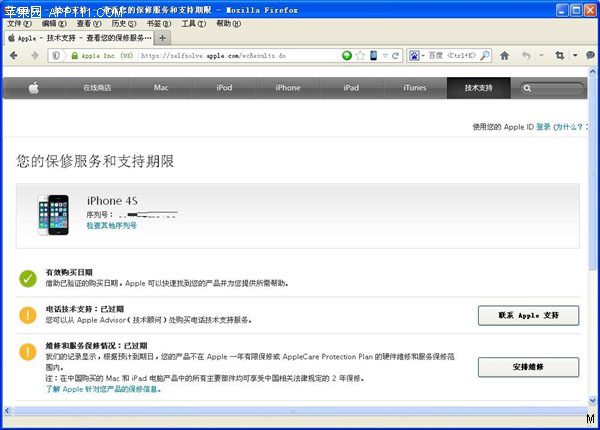This screenshot has height=430, width=600.
Task: Open the Mac section in Apple nav
Action: point(161,88)
